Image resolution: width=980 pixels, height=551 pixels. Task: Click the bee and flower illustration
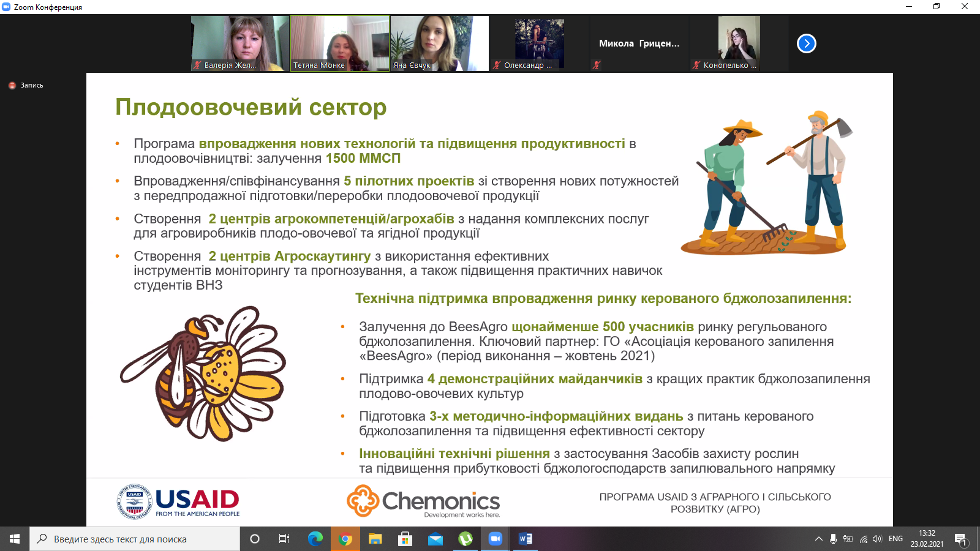click(x=203, y=373)
